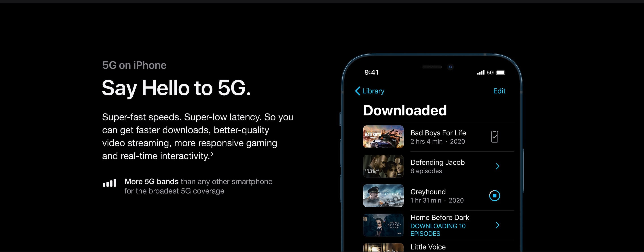Expand Defending Jacob episodes chevron
The width and height of the screenshot is (644, 252).
click(x=498, y=166)
